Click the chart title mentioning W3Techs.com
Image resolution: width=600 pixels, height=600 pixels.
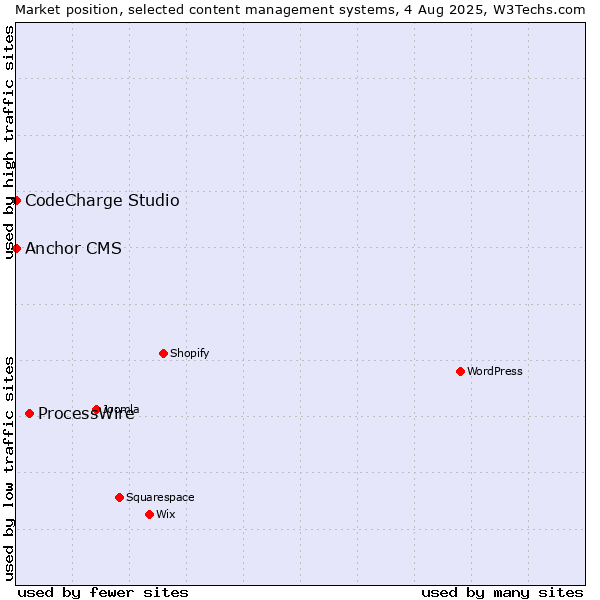300,10
